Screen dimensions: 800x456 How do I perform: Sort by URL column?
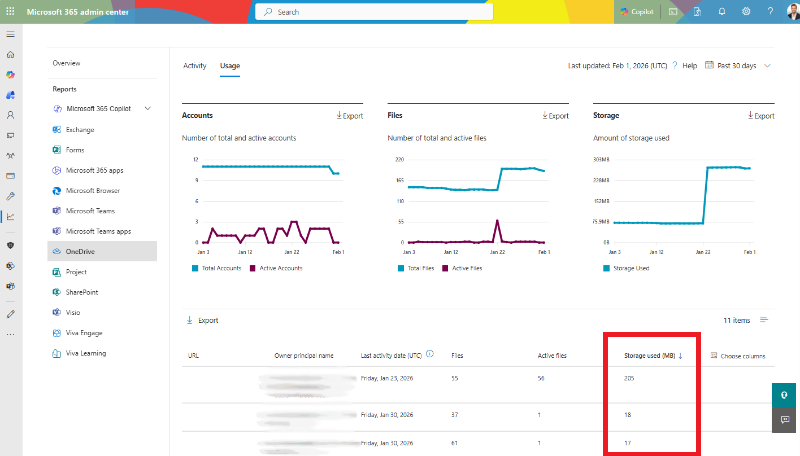193,356
